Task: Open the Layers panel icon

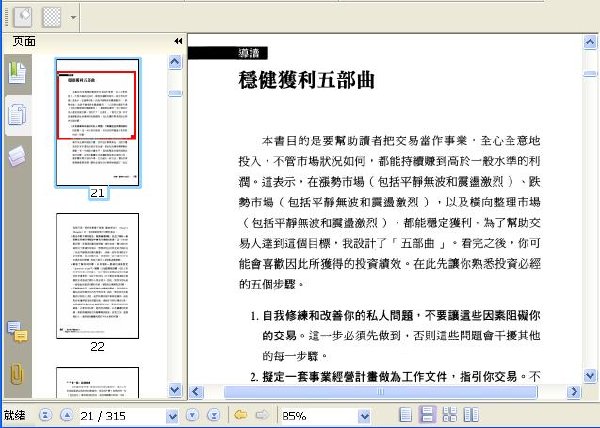Action: point(18,156)
